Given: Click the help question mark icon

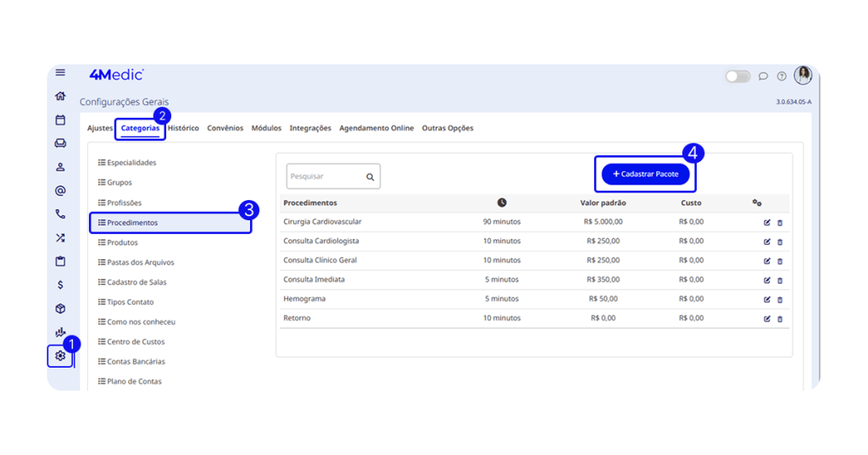Looking at the screenshot, I should pos(782,76).
